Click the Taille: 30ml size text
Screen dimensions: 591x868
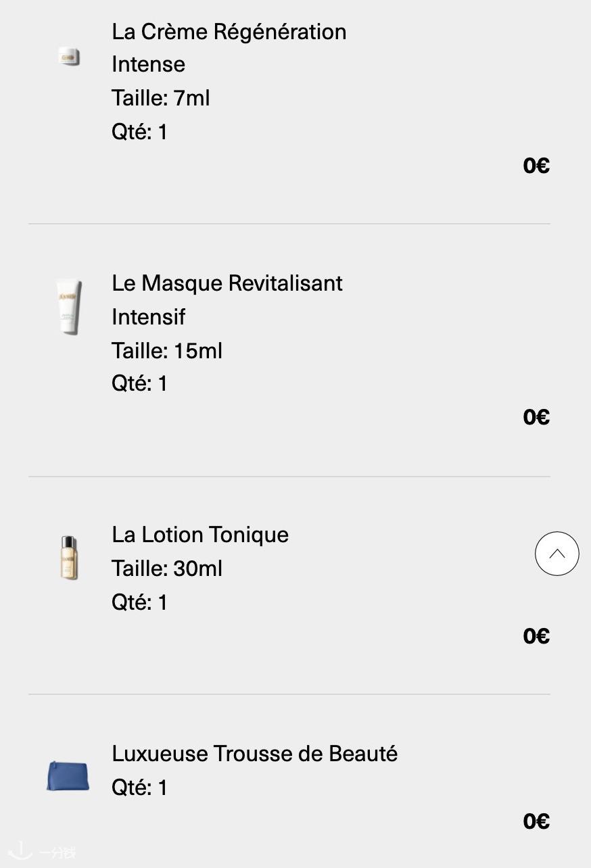[x=167, y=569]
